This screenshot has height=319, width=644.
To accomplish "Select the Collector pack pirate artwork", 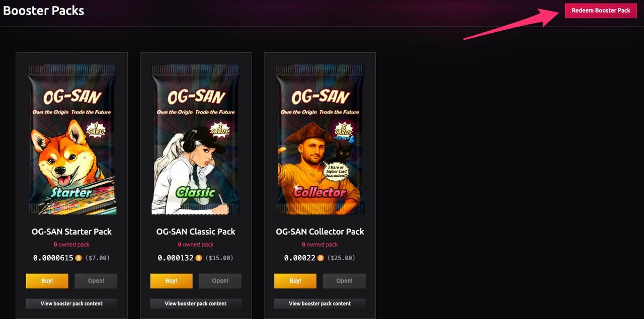I will (x=320, y=139).
